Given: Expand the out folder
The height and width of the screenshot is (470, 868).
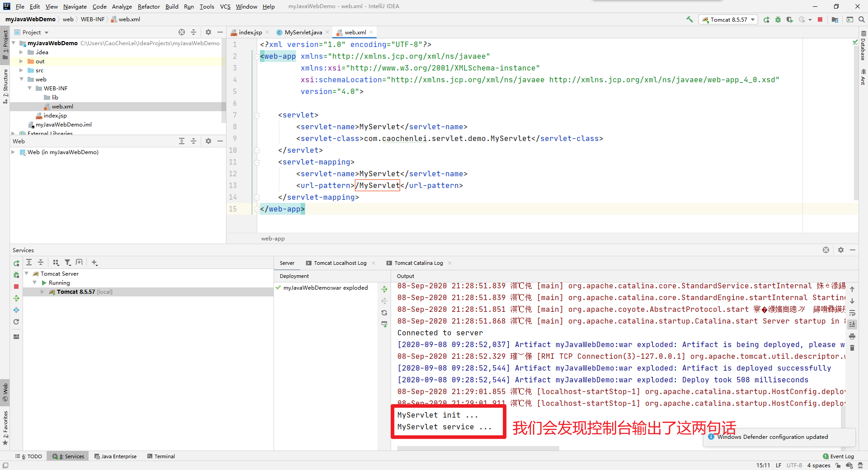Looking at the screenshot, I should [21, 61].
